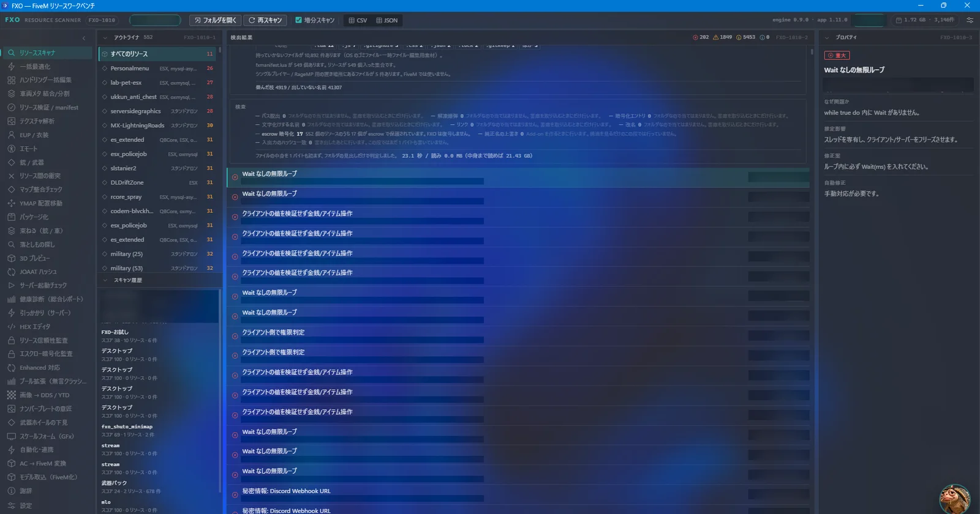Screen dimensions: 980x514
Task: Open the リソーススキャナ magnifier icon in sidebar
Action: [x=11, y=53]
